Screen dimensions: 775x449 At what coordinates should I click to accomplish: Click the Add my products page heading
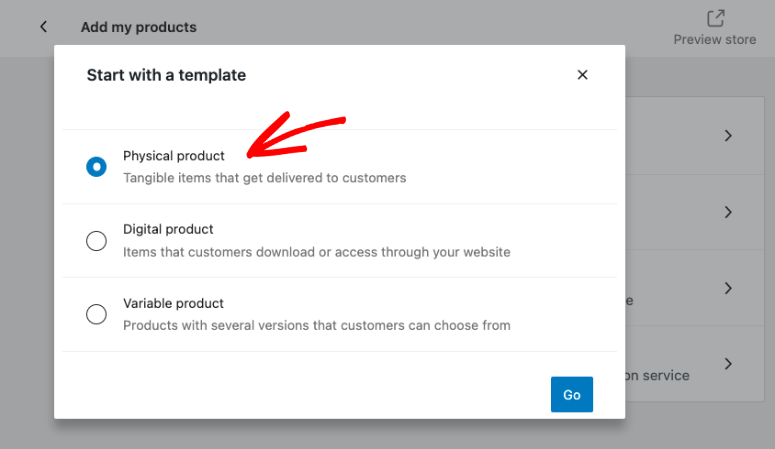(x=139, y=27)
